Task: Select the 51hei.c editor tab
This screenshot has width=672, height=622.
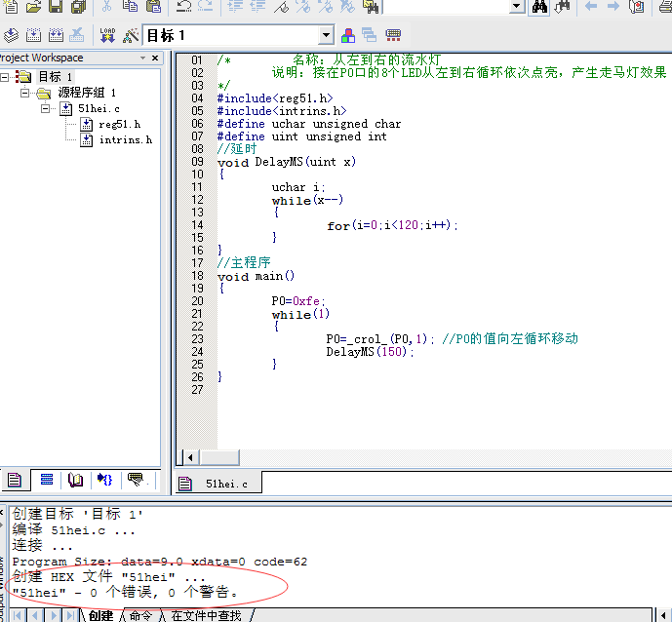Action: coord(218,484)
